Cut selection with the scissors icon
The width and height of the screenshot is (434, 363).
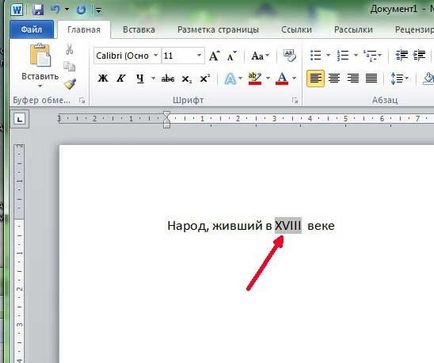[69, 50]
